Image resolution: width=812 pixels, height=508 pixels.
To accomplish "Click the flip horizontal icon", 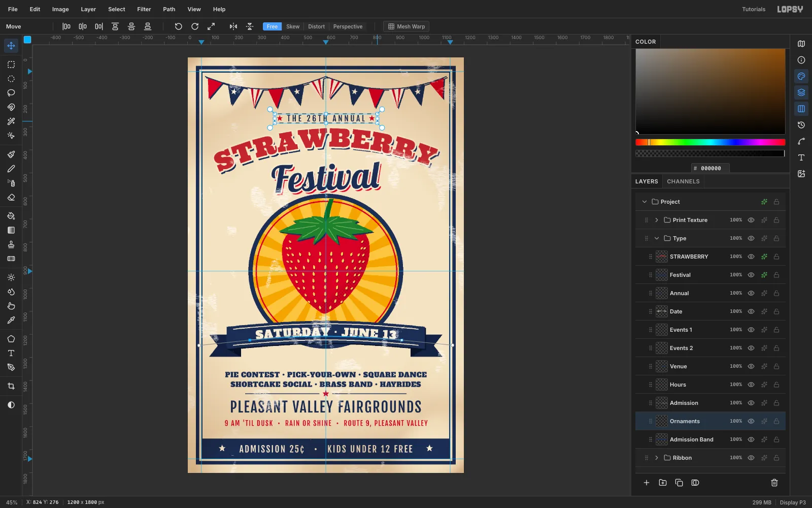I will tap(233, 26).
